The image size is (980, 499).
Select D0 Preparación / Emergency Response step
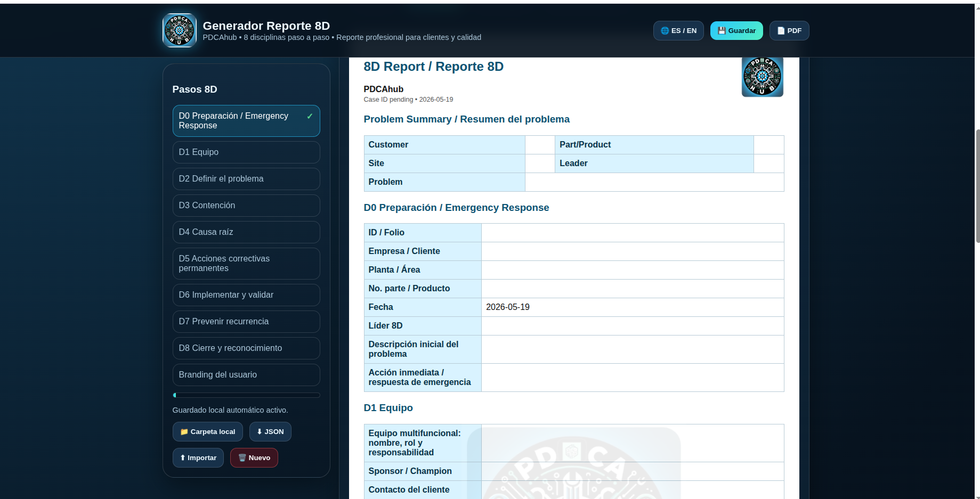click(246, 121)
